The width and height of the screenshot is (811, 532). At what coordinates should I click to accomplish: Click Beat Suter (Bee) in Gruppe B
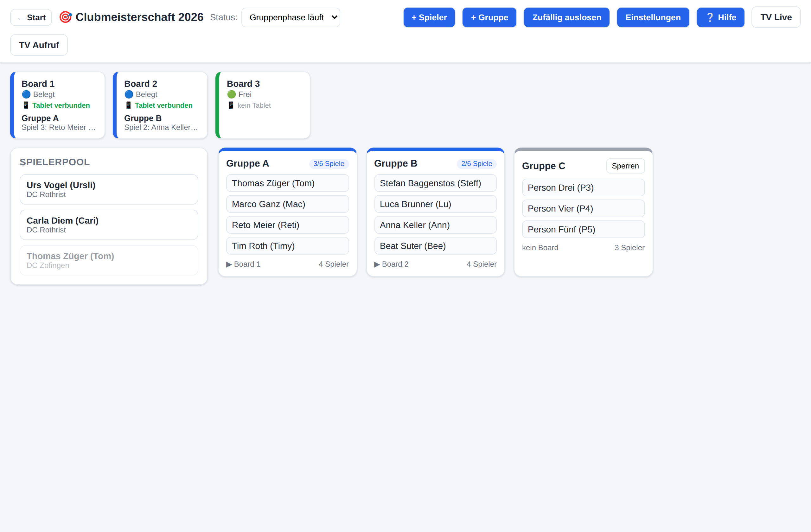pos(436,246)
